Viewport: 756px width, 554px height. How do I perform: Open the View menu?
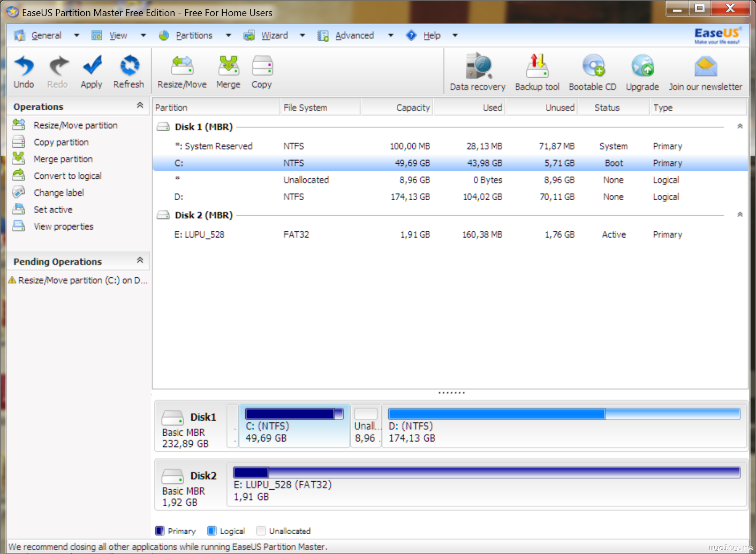click(118, 35)
